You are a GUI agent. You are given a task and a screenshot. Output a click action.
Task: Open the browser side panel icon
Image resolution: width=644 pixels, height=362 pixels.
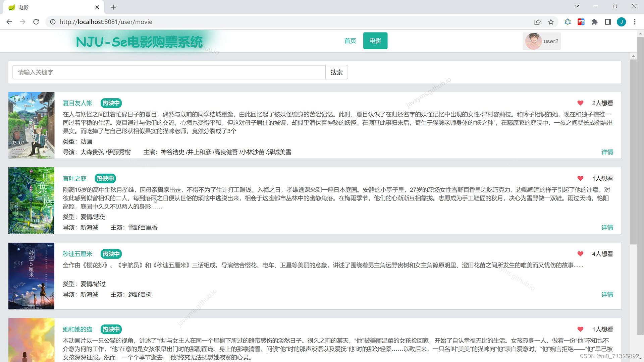[608, 22]
